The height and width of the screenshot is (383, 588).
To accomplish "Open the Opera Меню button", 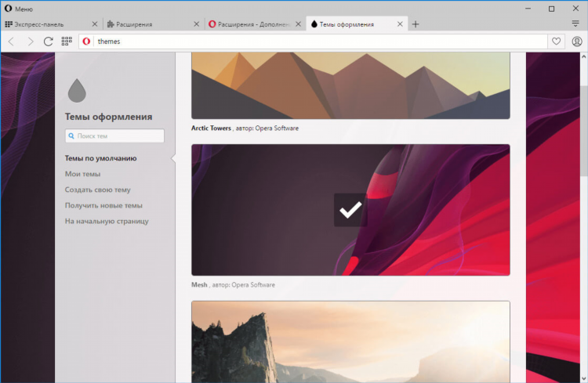I will coord(19,9).
